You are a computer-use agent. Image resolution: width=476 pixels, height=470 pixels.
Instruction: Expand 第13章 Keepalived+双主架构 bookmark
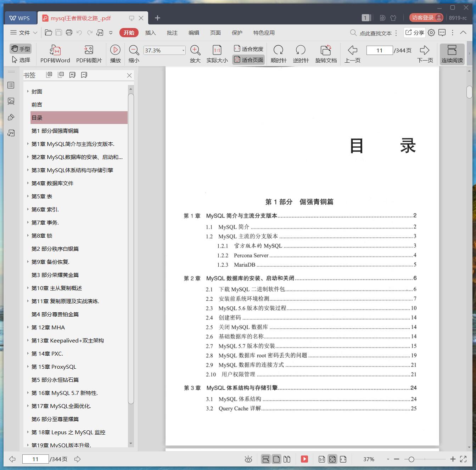coord(28,340)
